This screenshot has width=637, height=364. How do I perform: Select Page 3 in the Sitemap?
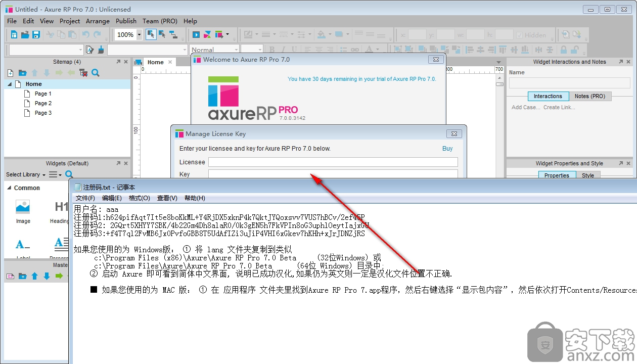pos(43,113)
